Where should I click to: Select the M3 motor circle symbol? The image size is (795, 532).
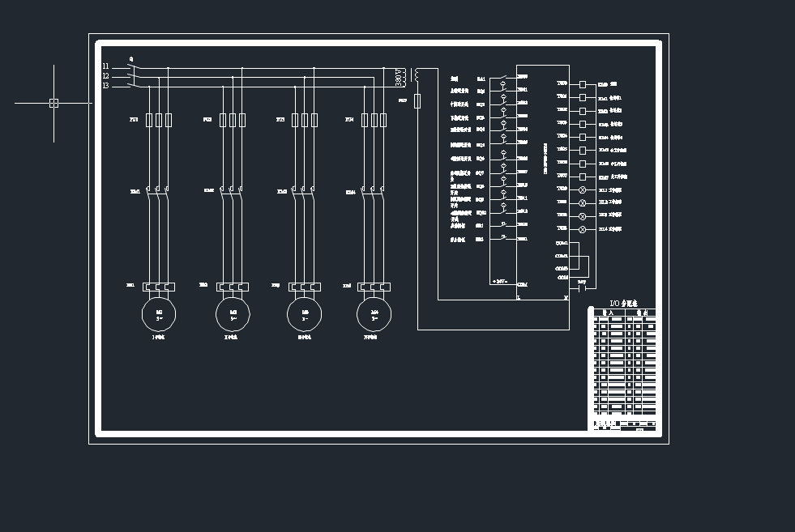tap(304, 315)
